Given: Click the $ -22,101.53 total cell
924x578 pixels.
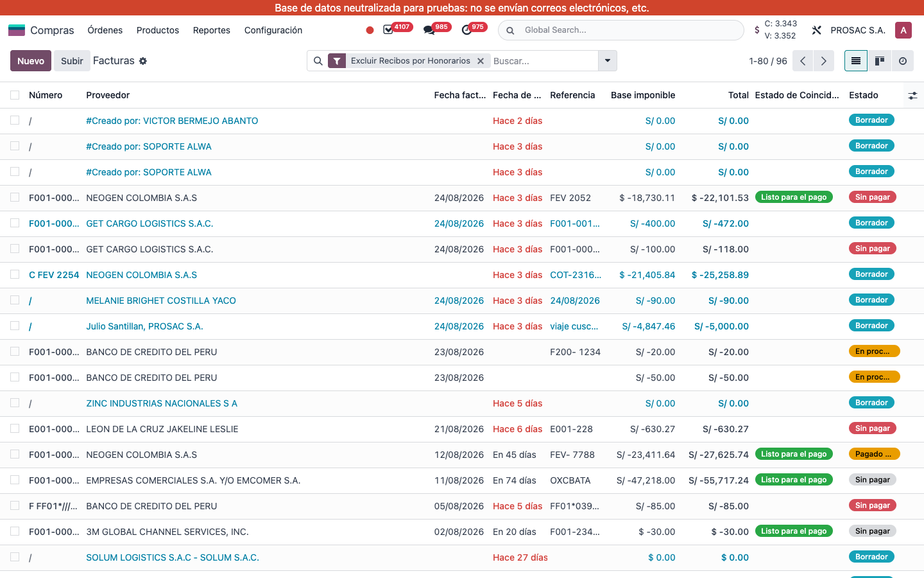Looking at the screenshot, I should [720, 198].
